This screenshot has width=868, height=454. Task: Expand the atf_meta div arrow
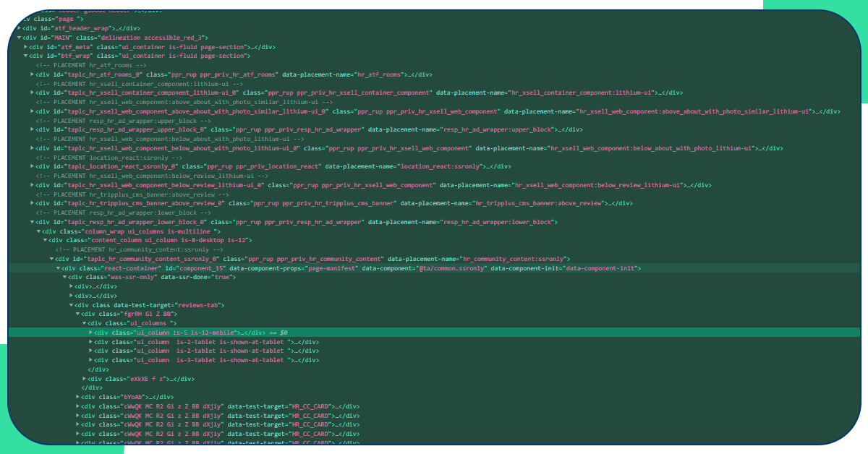click(x=26, y=46)
